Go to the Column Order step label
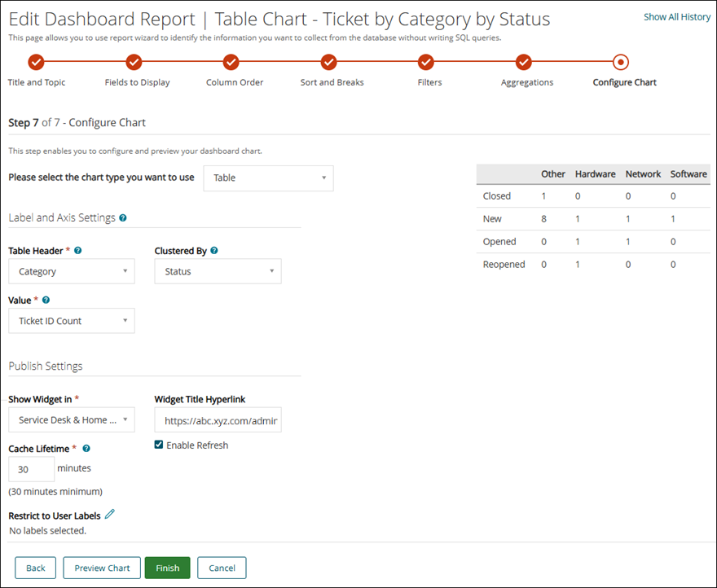The width and height of the screenshot is (717, 588). click(235, 82)
